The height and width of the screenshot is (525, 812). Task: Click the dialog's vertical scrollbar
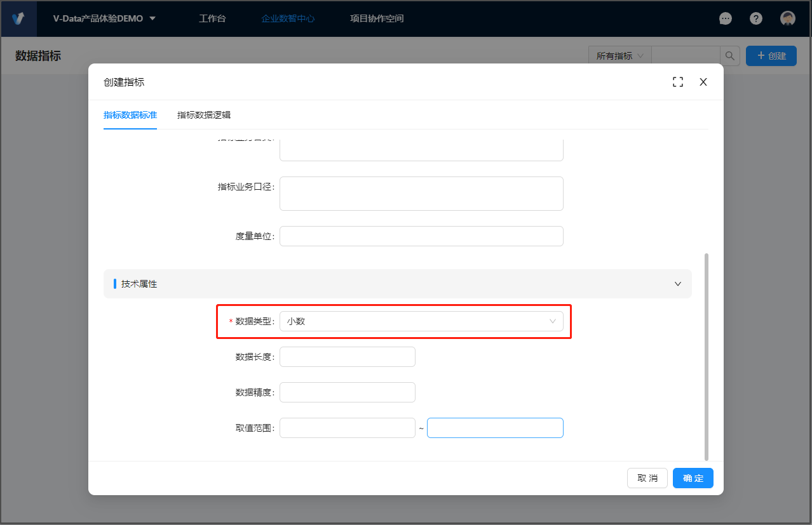tap(707, 356)
